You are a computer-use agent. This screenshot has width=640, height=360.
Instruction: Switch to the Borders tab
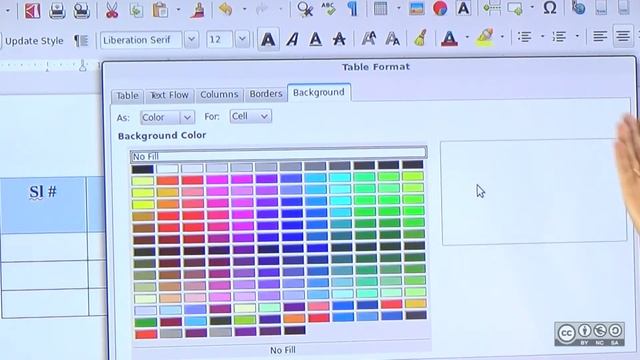pos(266,94)
